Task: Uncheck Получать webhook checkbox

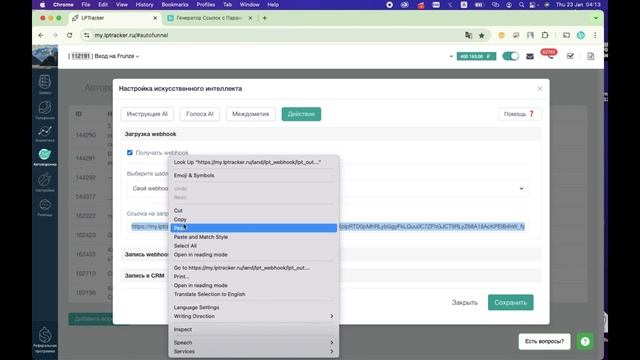Action: (130, 153)
